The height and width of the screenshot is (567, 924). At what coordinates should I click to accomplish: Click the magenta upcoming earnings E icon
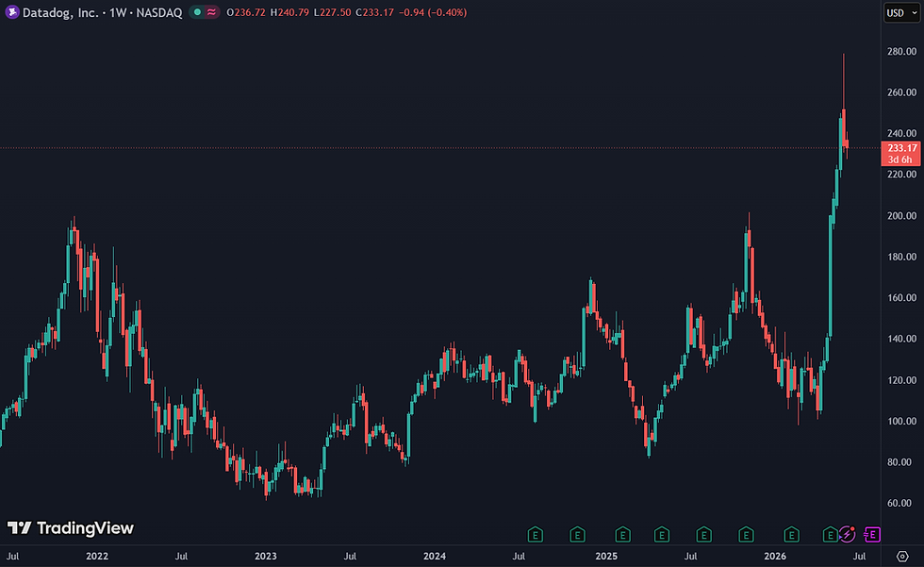pyautogui.click(x=872, y=535)
